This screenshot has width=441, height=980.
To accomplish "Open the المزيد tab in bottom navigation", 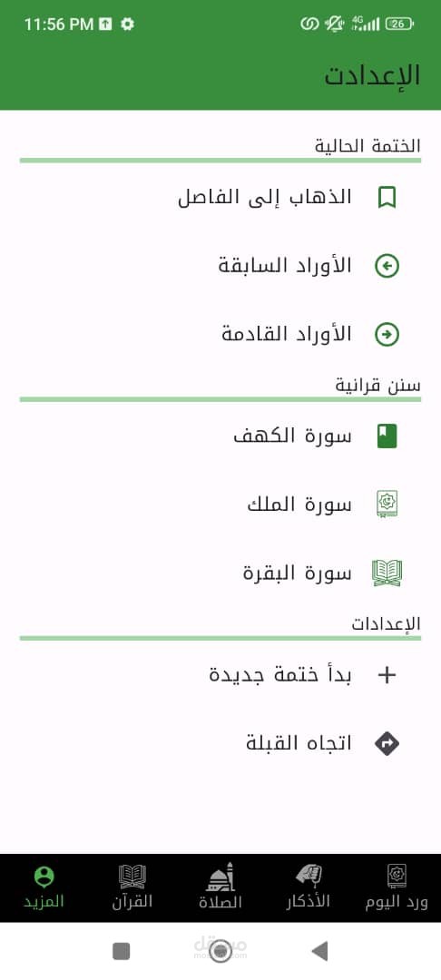I will (44, 887).
